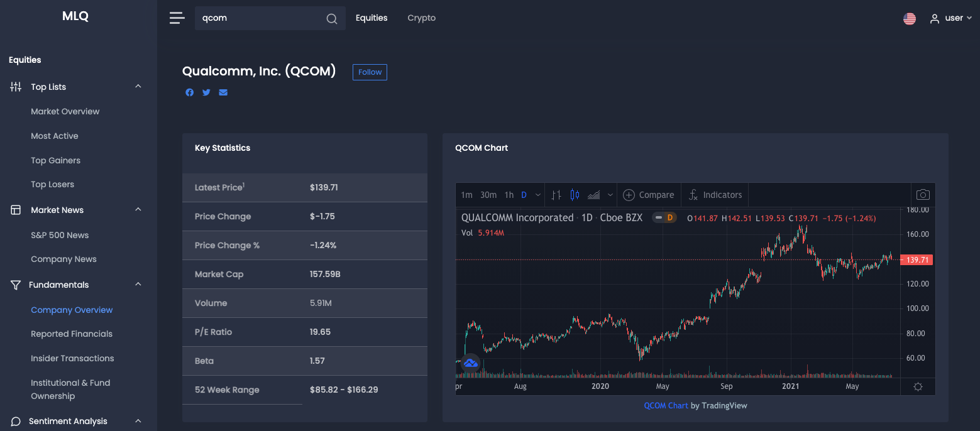Click QUALCOMM Incorporated chart title

(x=517, y=218)
